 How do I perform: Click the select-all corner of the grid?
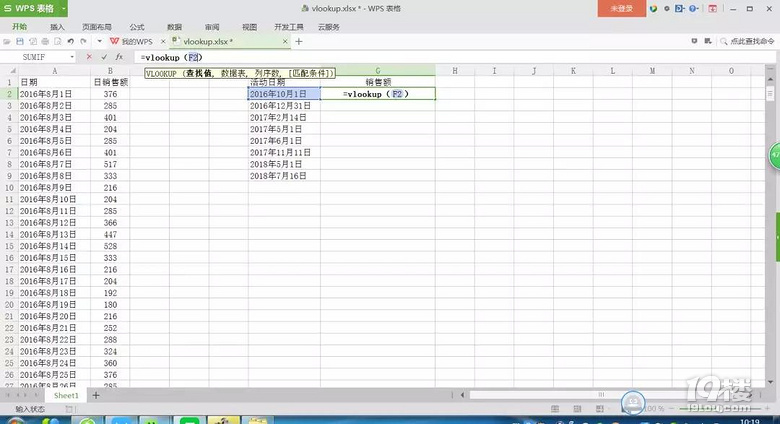(x=9, y=71)
